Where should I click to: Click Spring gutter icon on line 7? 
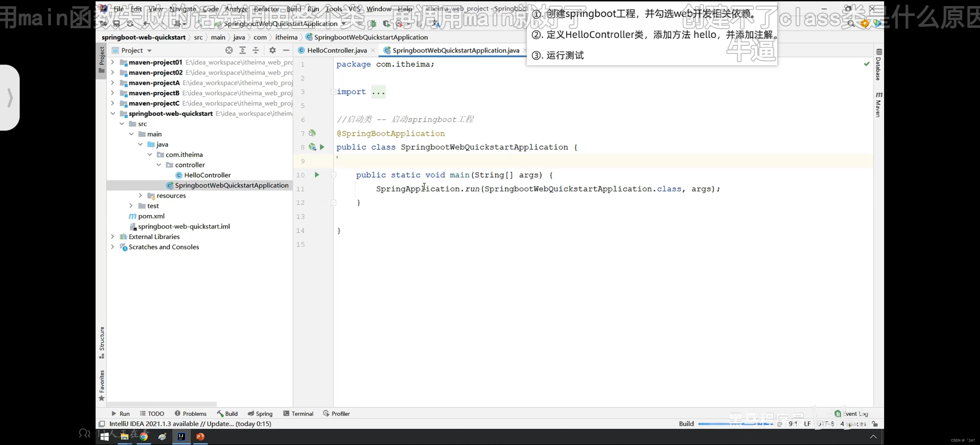[x=312, y=133]
